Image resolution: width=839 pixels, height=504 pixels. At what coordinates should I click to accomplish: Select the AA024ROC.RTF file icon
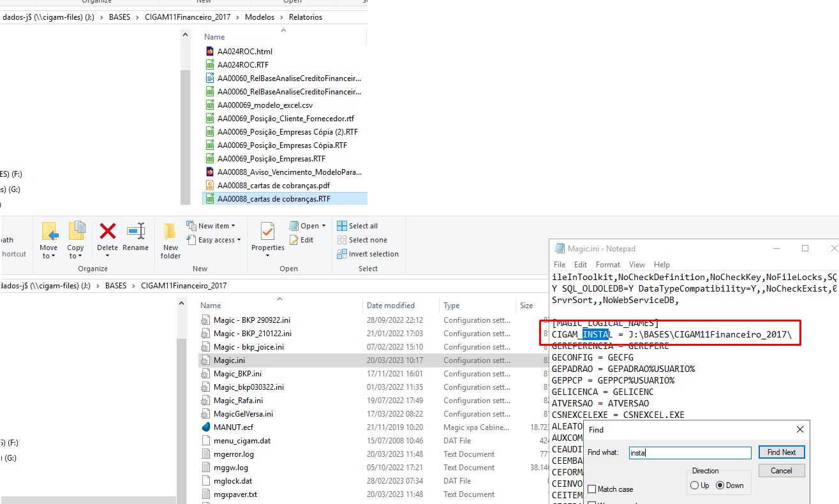coord(209,64)
